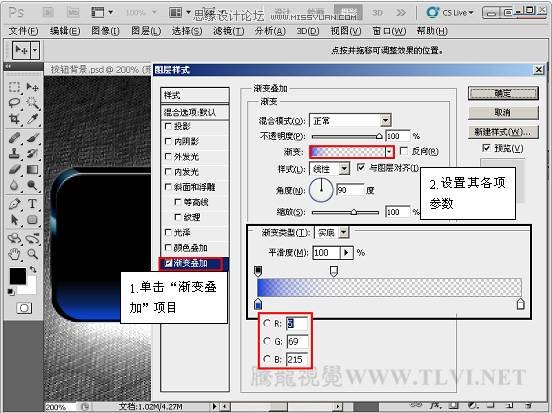Select the Hand tool

14,254
